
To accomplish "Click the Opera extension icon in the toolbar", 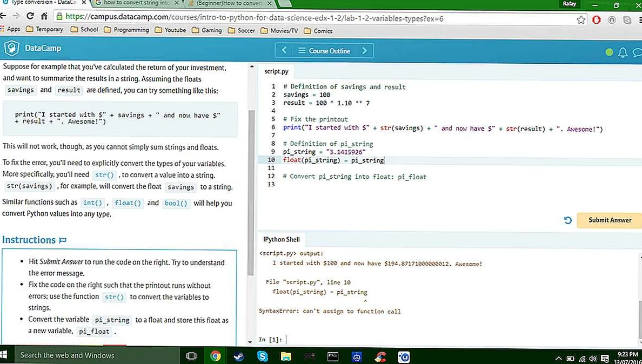I will tap(597, 19).
